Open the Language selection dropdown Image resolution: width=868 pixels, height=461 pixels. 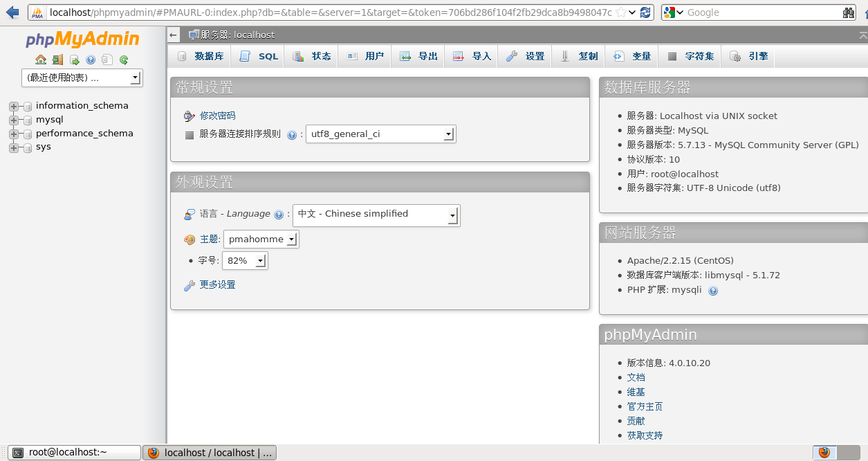click(x=376, y=215)
